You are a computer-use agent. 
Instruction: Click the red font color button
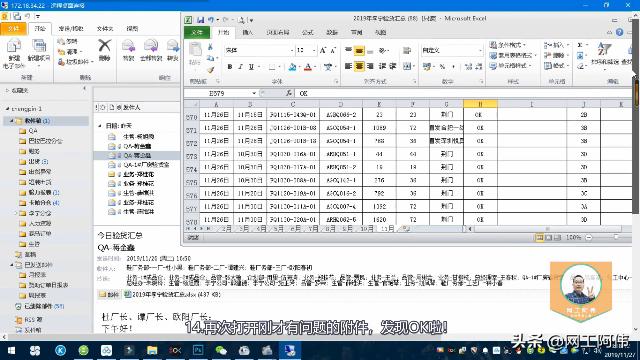tap(308, 67)
